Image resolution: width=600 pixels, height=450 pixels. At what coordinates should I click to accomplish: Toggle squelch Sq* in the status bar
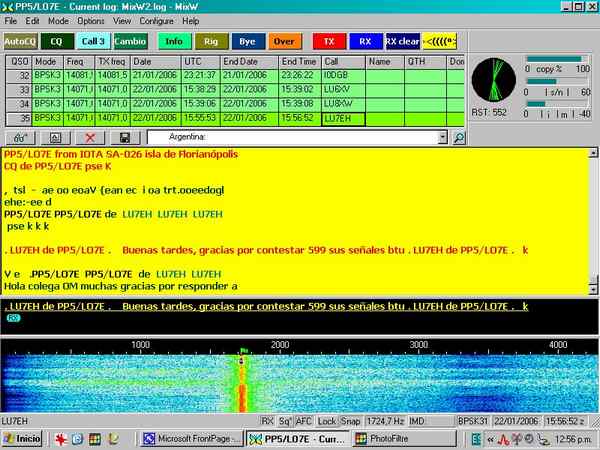(x=284, y=421)
